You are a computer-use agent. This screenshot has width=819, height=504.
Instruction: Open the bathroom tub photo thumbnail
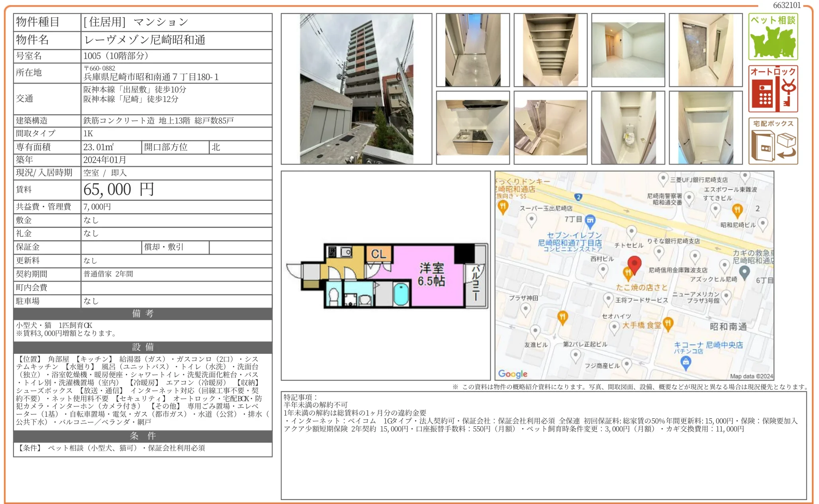[550, 127]
